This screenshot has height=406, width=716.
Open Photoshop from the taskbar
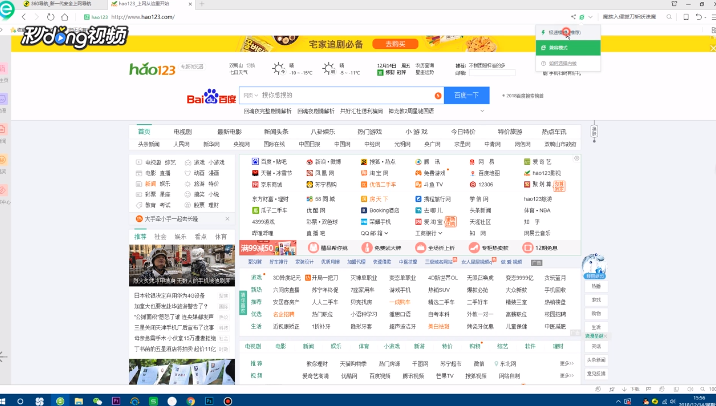pyautogui.click(x=209, y=401)
